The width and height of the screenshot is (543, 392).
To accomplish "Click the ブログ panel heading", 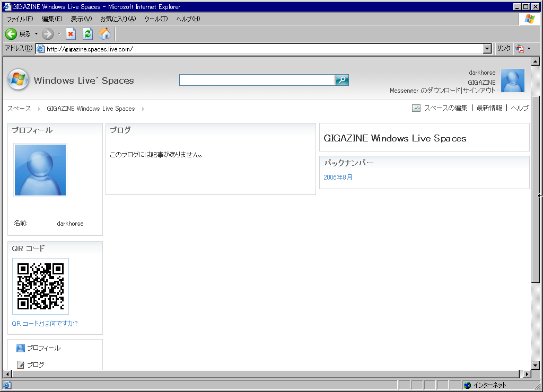I will tap(120, 130).
